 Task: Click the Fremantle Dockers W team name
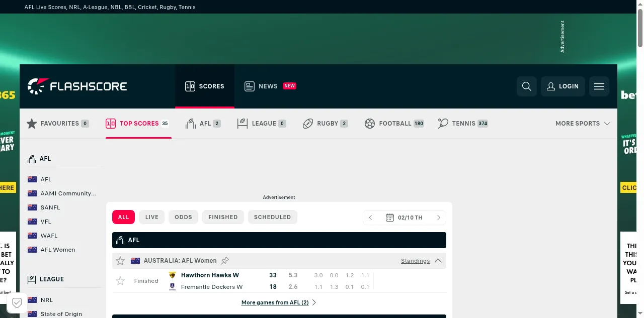(x=212, y=287)
